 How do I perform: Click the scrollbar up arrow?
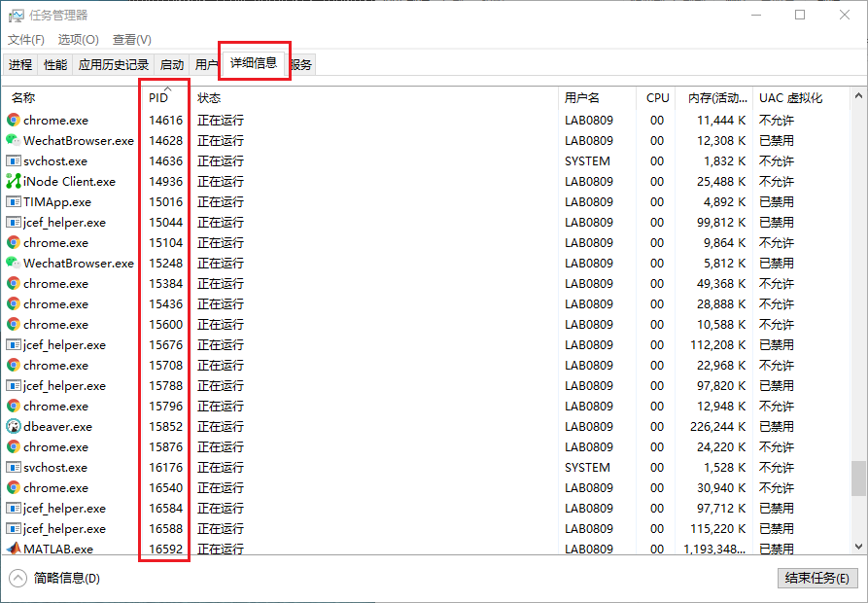click(858, 95)
